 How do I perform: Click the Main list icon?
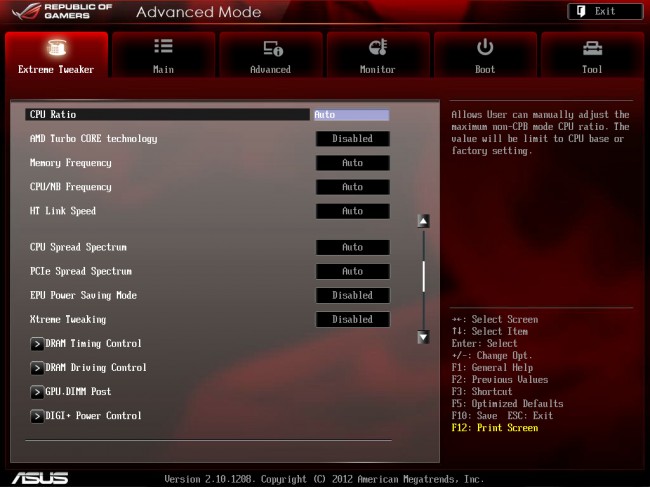pos(163,46)
